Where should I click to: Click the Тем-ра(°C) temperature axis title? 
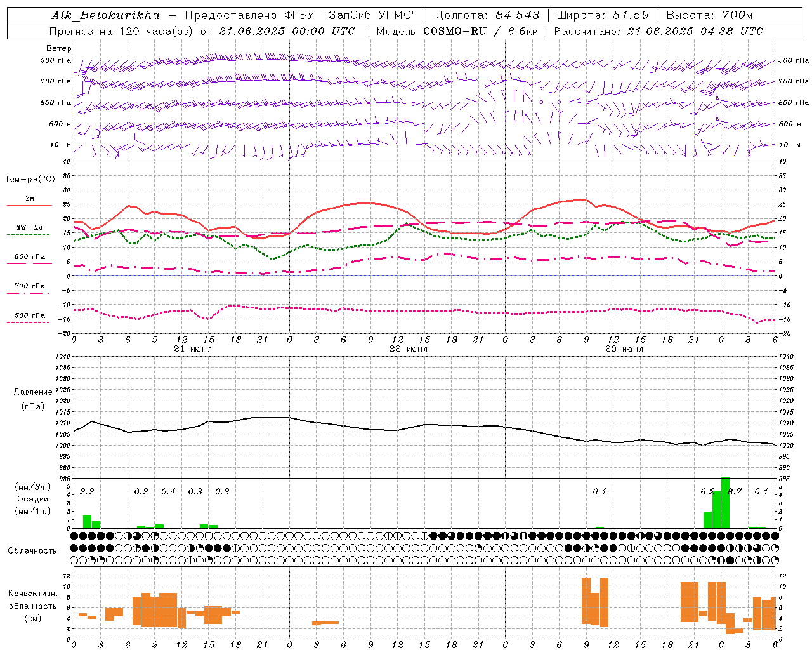[30, 180]
